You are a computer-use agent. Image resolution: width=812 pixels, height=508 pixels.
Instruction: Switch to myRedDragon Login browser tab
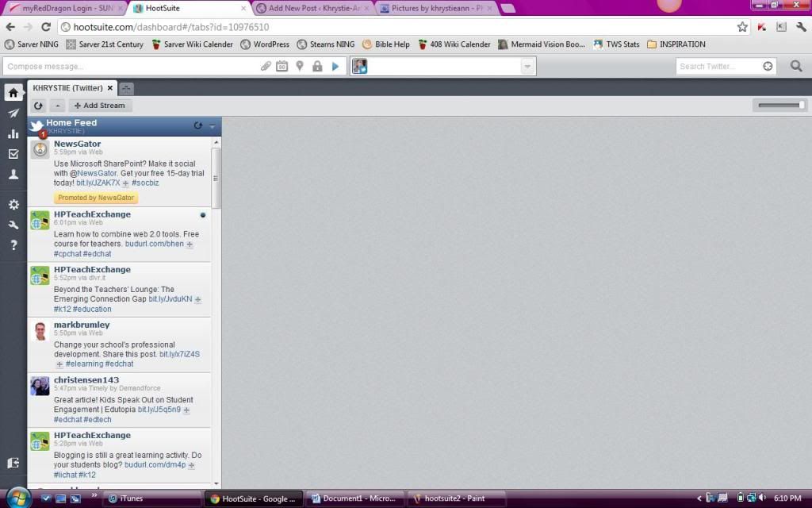[x=67, y=8]
